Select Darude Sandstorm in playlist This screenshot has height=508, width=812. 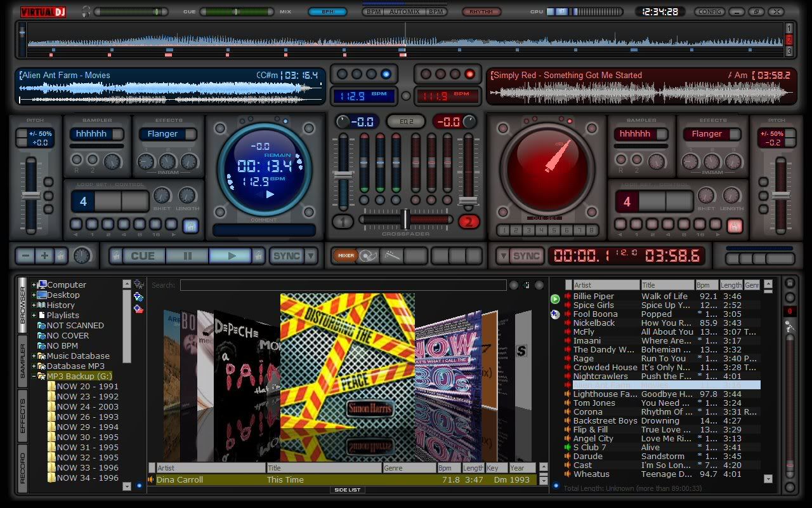click(x=664, y=456)
